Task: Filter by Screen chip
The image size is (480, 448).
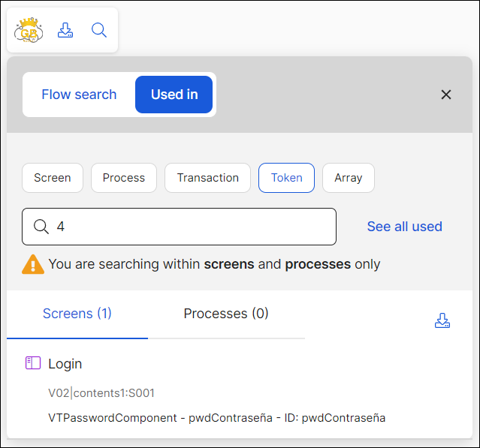Action: pos(53,178)
